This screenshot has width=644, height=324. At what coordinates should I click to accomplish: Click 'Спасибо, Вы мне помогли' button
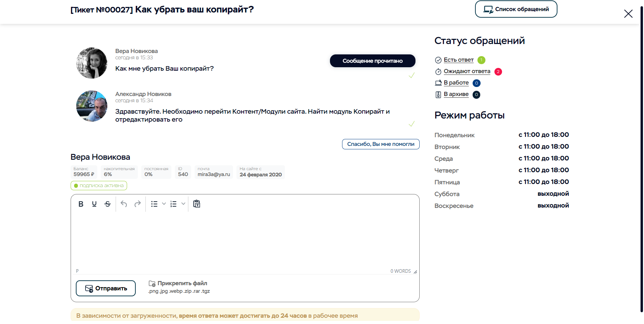tap(381, 144)
